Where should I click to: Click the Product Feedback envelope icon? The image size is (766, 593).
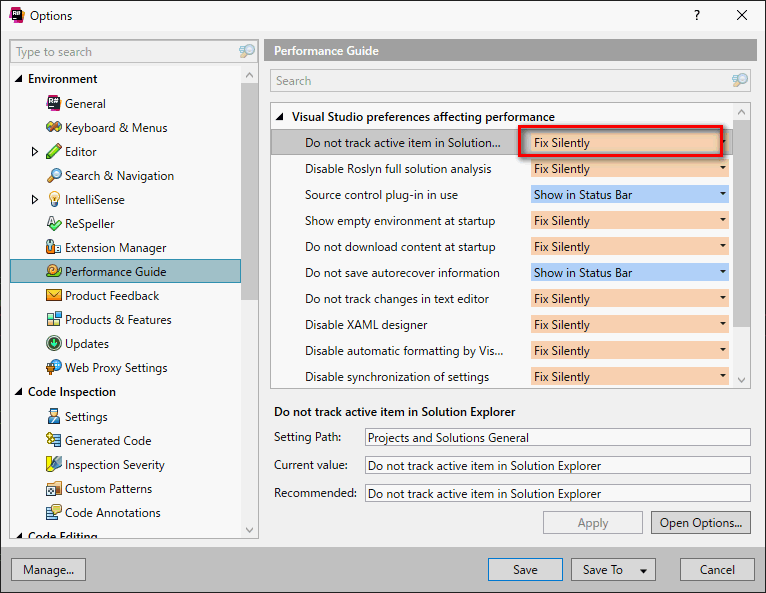pyautogui.click(x=53, y=296)
